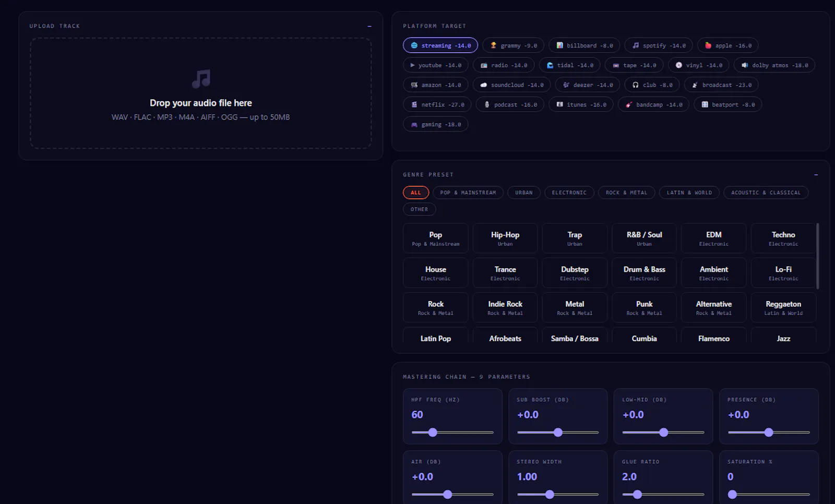This screenshot has height=504, width=835.
Task: Select the streaming -14.0 platform target
Action: coord(440,45)
